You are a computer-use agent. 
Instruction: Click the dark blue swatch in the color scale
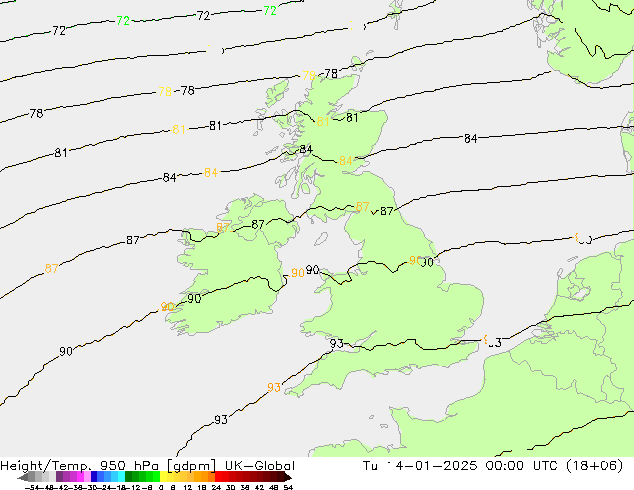(x=94, y=477)
